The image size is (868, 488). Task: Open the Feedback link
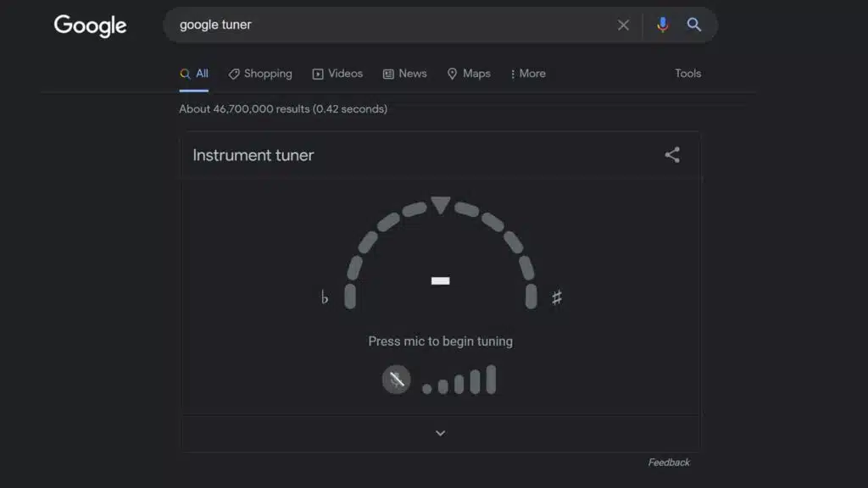(669, 462)
